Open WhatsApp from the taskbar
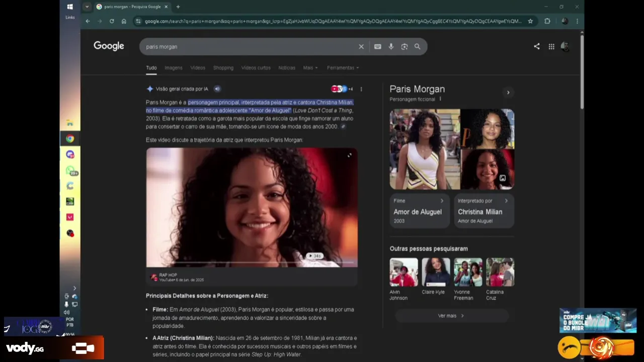The height and width of the screenshot is (362, 644). point(70,170)
